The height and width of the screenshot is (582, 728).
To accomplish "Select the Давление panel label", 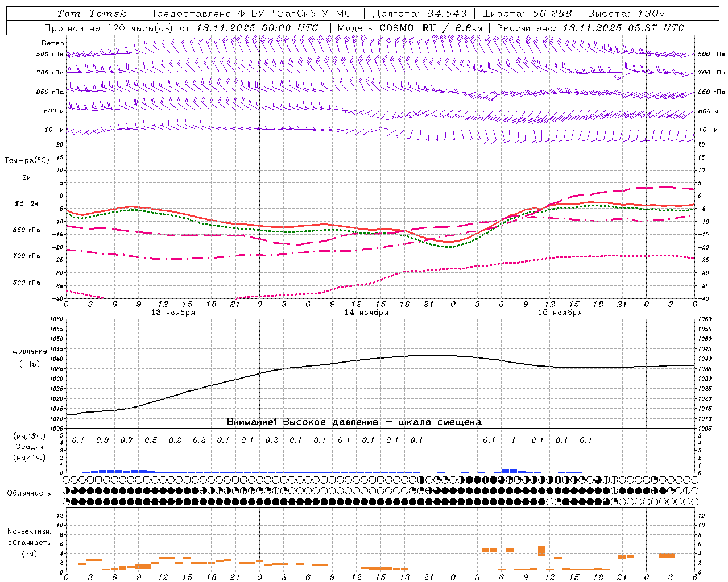I will (x=30, y=351).
